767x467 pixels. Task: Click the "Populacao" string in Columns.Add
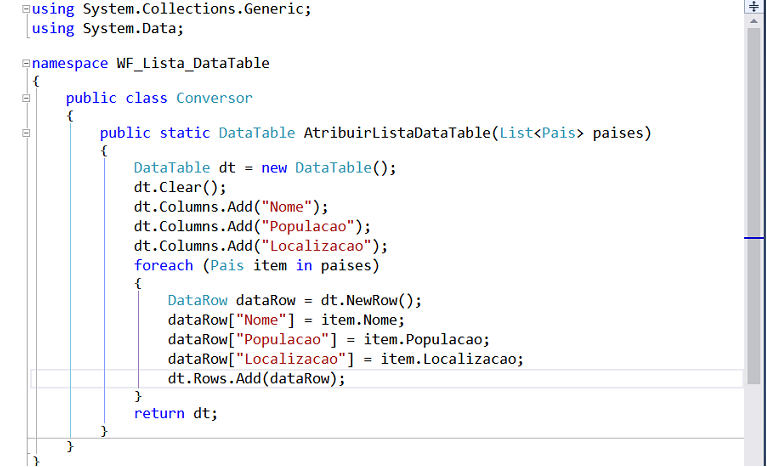[x=308, y=226]
